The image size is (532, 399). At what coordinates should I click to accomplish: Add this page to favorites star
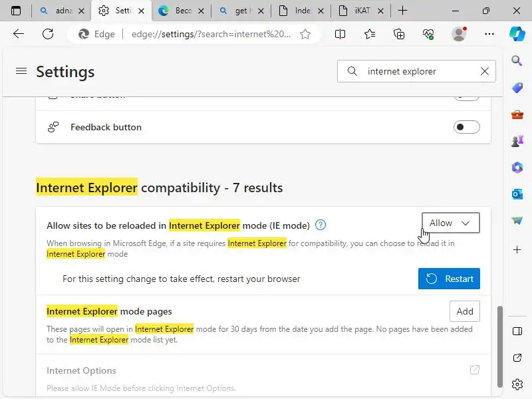pyautogui.click(x=305, y=34)
